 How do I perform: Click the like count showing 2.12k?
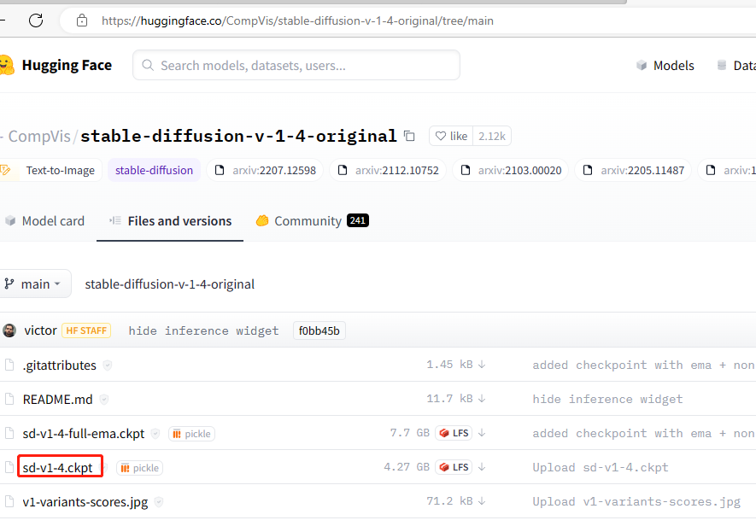490,136
